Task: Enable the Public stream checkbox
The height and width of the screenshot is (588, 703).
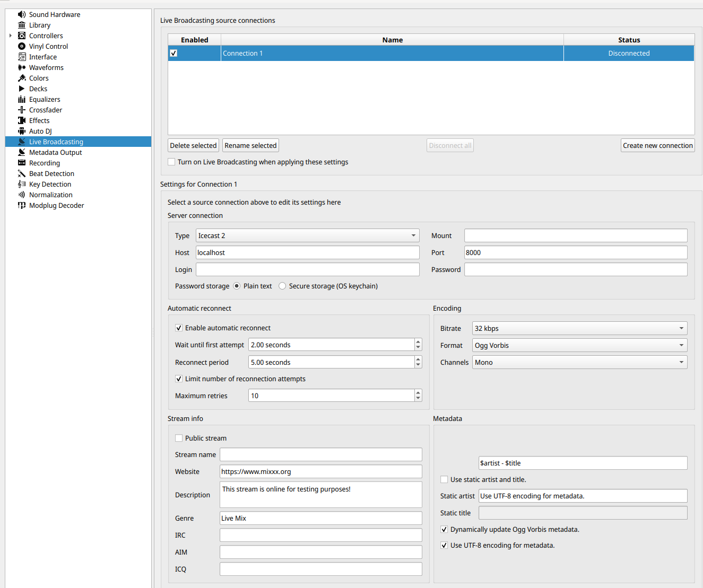Action: (x=179, y=438)
